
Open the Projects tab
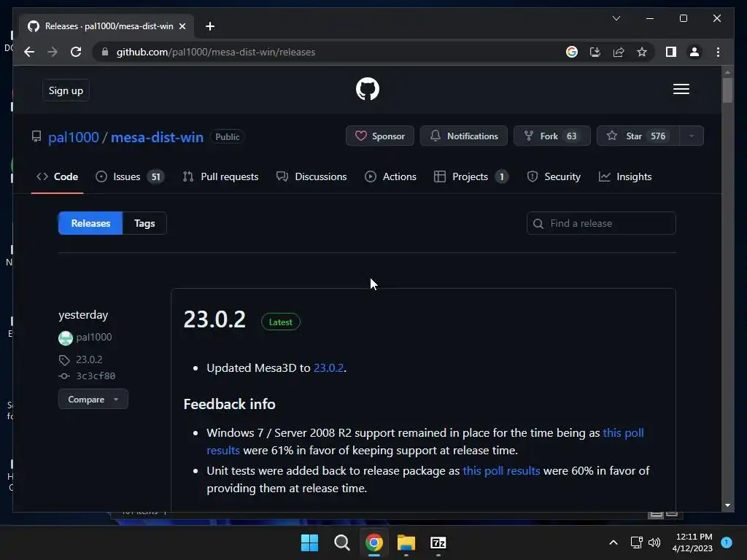pyautogui.click(x=471, y=176)
